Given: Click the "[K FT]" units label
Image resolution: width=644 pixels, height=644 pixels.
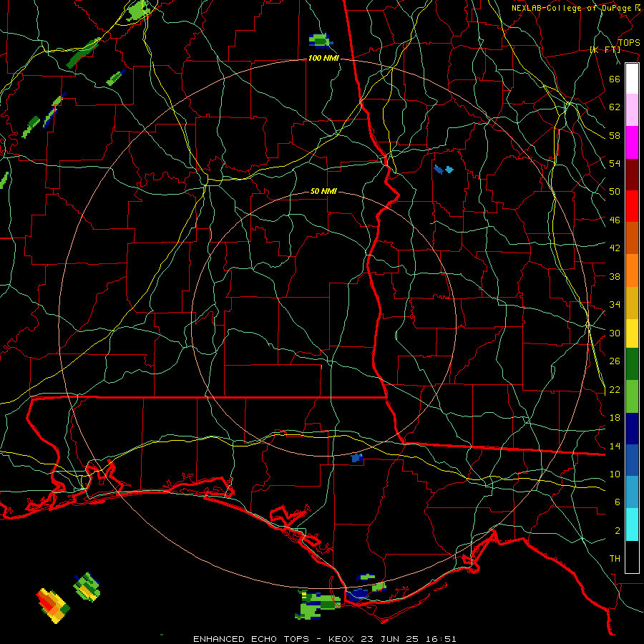Looking at the screenshot, I should click(x=605, y=50).
